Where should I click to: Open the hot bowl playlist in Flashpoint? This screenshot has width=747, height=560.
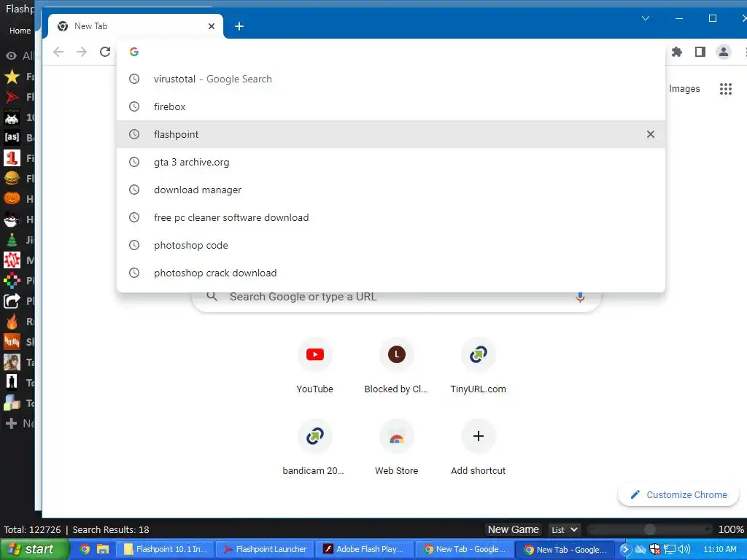(x=12, y=219)
